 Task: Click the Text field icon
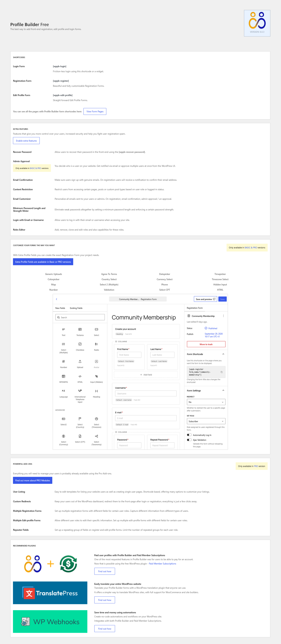pos(64,329)
